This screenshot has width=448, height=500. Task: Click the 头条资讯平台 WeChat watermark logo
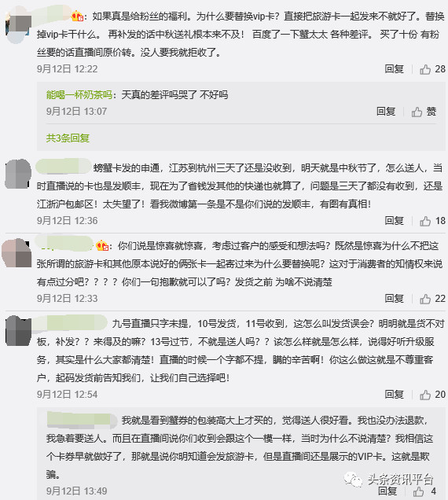[353, 480]
